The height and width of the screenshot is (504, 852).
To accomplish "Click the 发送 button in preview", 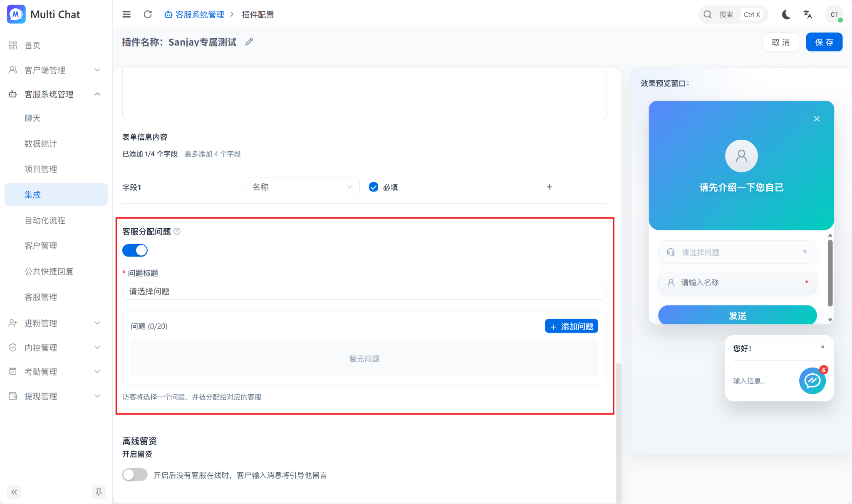I will (737, 315).
